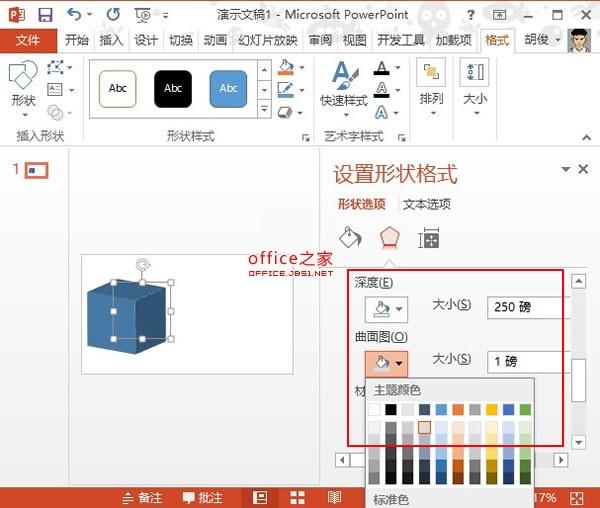This screenshot has height=508, width=600.
Task: Open Shape Fill dropdown arrow
Action: tap(302, 68)
